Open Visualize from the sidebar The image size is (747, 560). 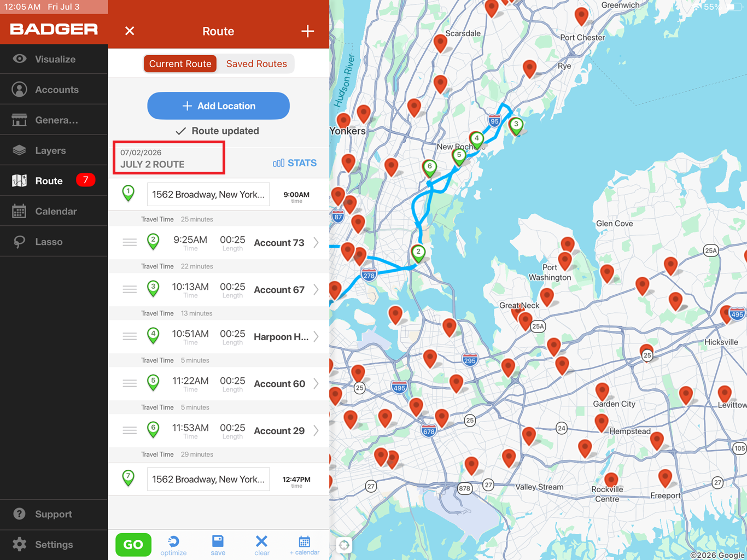click(x=54, y=59)
